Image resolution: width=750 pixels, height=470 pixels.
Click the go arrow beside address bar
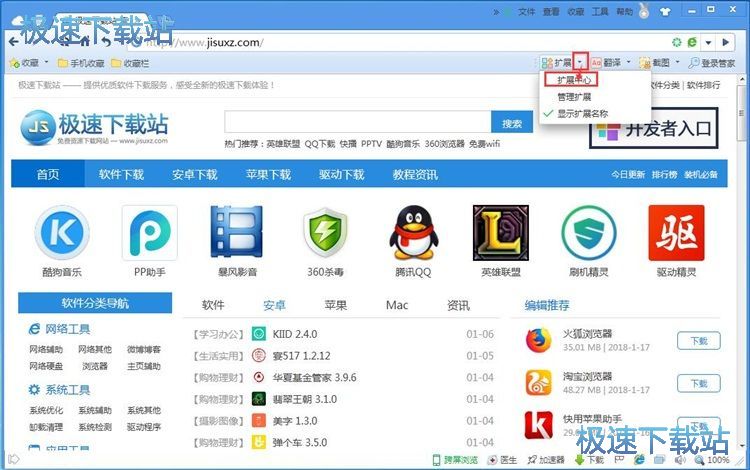coord(726,43)
